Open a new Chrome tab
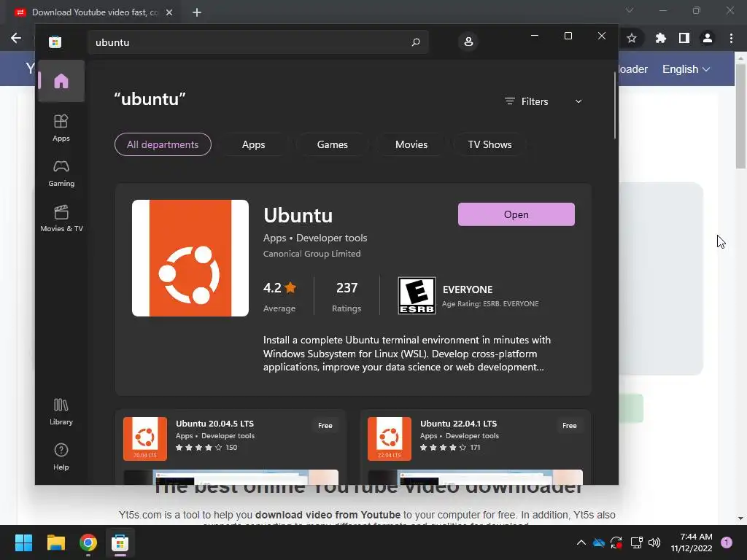Screen dimensions: 747x560 pyautogui.click(x=197, y=12)
